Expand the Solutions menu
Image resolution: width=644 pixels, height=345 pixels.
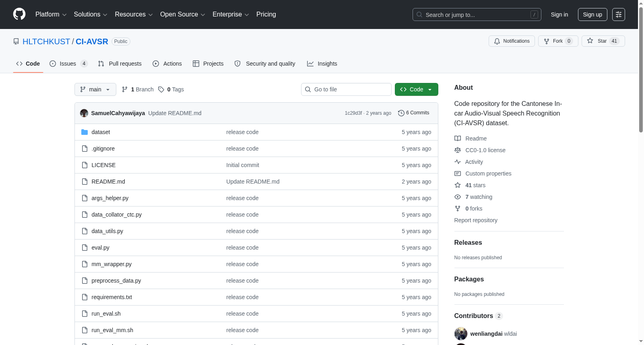click(91, 14)
